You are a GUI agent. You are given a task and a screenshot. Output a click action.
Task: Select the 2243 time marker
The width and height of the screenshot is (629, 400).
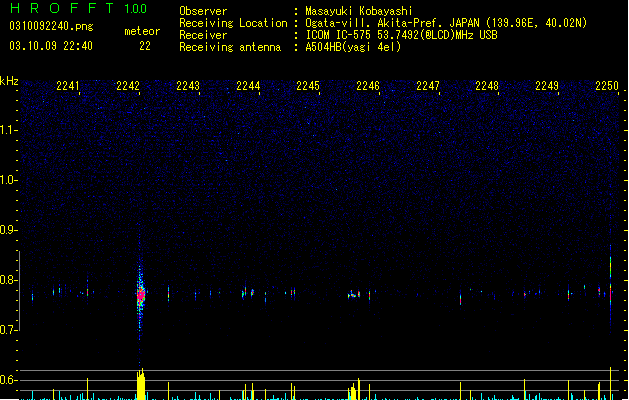pos(188,86)
